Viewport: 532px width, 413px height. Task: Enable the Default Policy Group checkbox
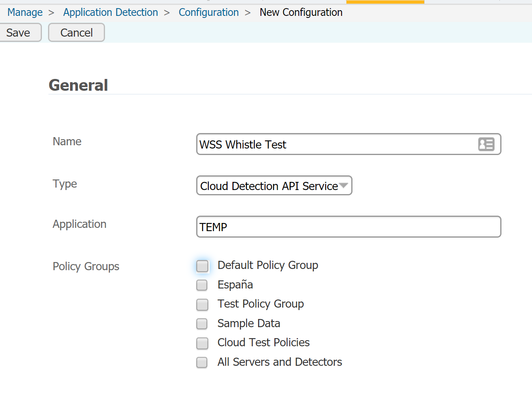pyautogui.click(x=202, y=266)
